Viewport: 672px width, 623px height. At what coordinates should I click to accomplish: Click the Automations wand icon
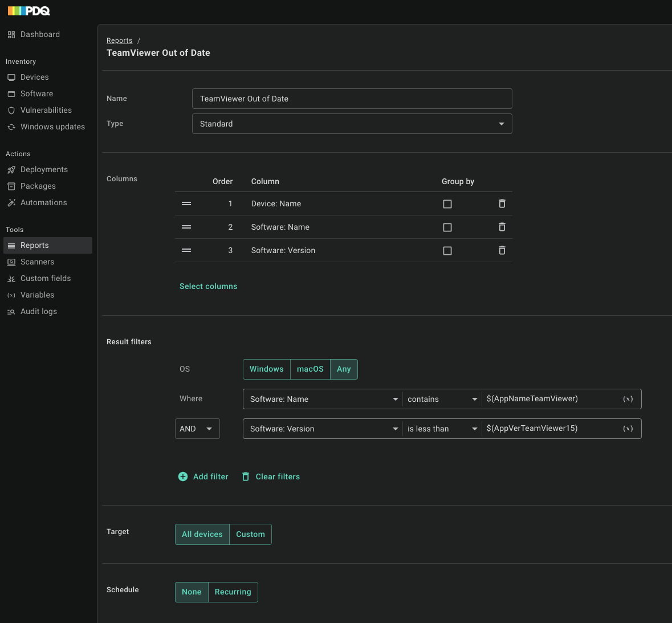point(11,203)
